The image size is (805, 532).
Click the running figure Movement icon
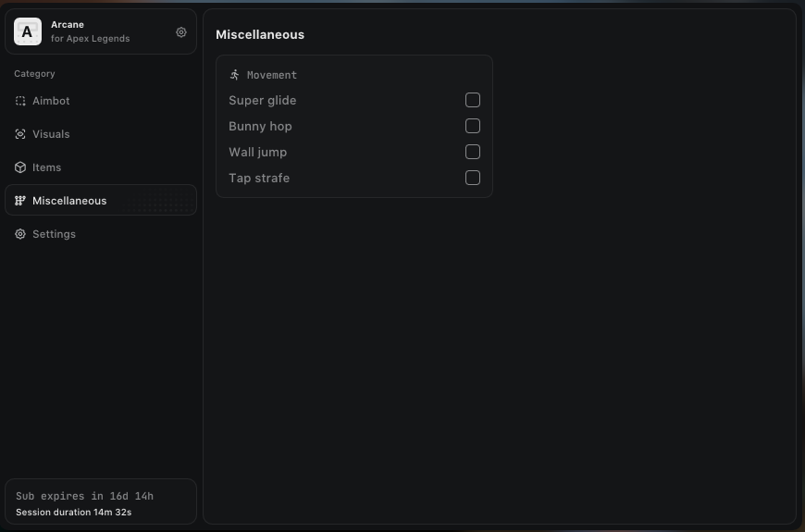pos(235,75)
